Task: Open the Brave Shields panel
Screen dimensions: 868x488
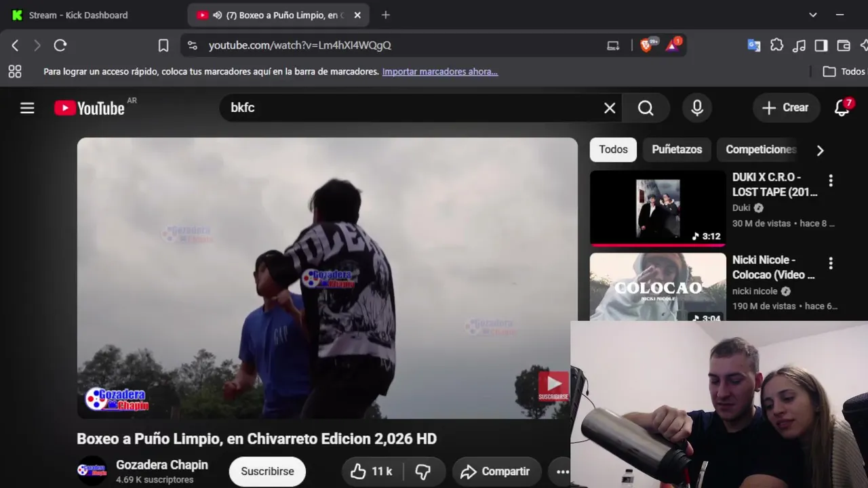Action: [646, 45]
